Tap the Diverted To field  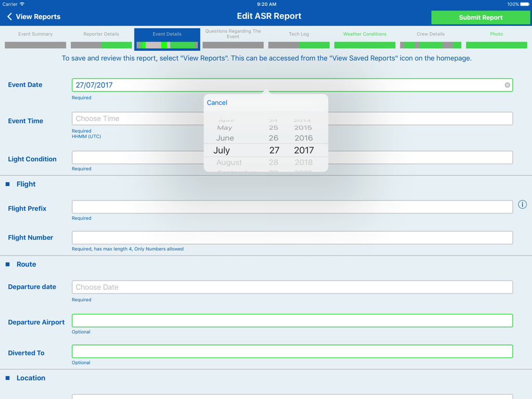pos(292,351)
